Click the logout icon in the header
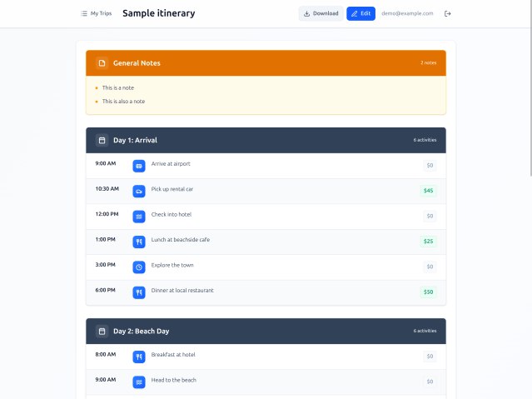Image resolution: width=532 pixels, height=399 pixels. [448, 13]
